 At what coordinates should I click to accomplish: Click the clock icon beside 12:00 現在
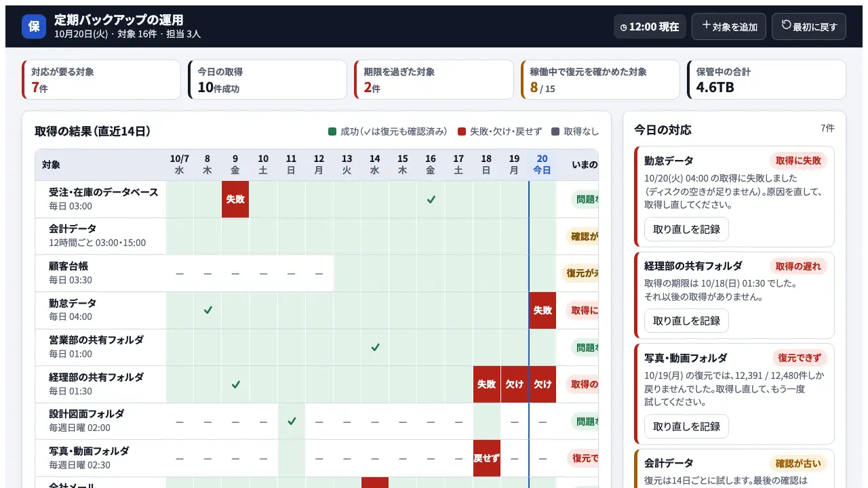[x=624, y=27]
